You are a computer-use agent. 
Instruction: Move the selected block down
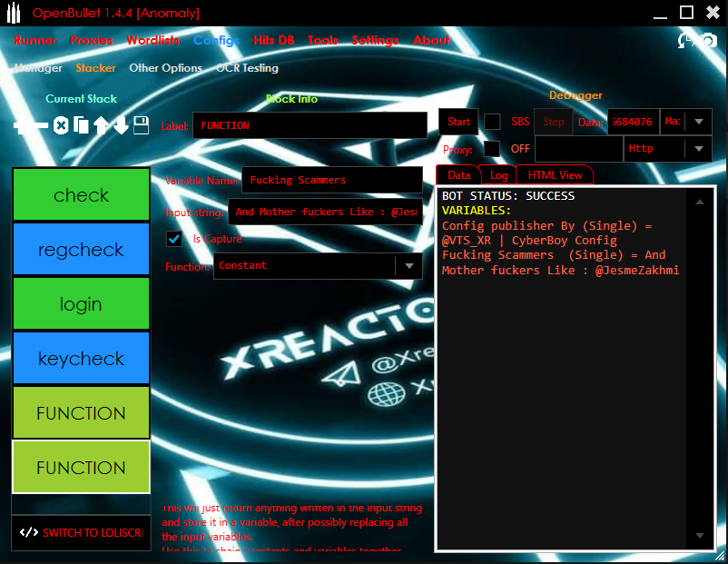pyautogui.click(x=121, y=125)
